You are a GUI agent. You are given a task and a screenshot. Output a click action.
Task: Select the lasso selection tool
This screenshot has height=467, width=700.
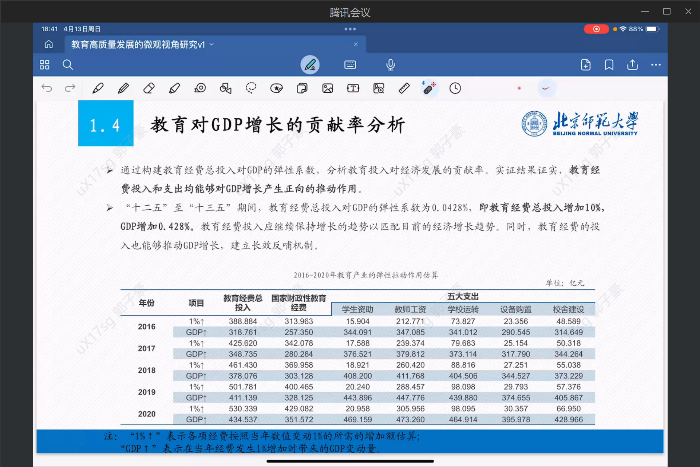point(251,88)
